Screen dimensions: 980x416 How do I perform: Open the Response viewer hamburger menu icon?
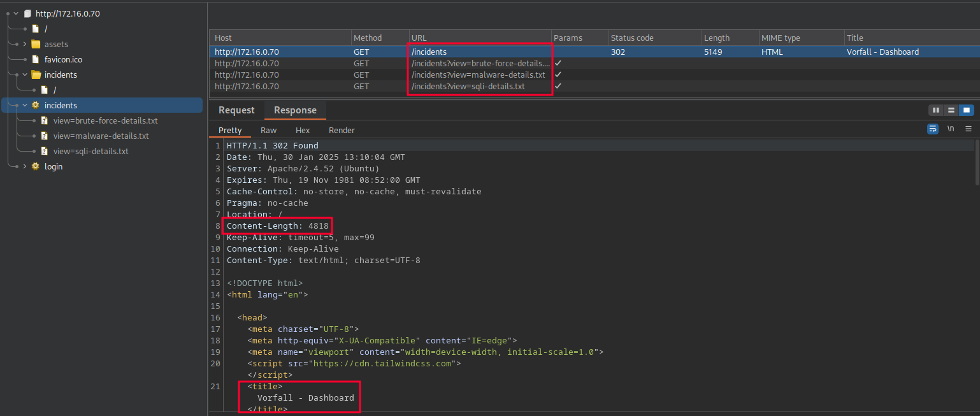[x=969, y=129]
